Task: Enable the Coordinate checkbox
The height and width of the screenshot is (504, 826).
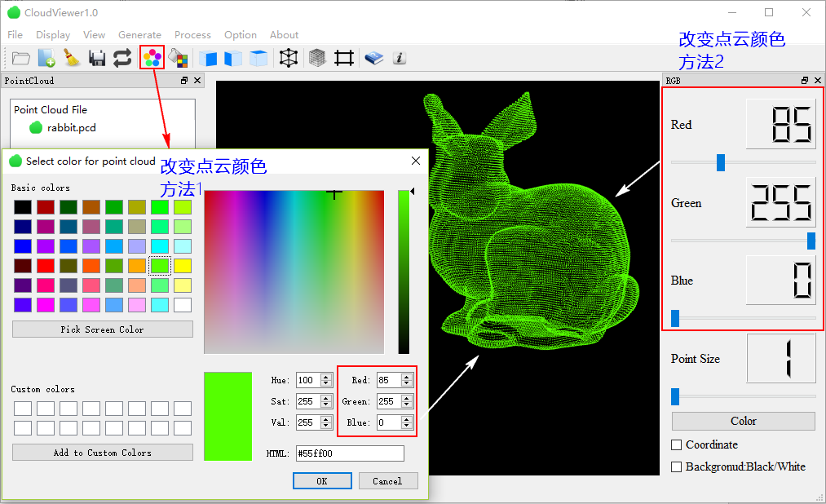Action: pyautogui.click(x=674, y=444)
